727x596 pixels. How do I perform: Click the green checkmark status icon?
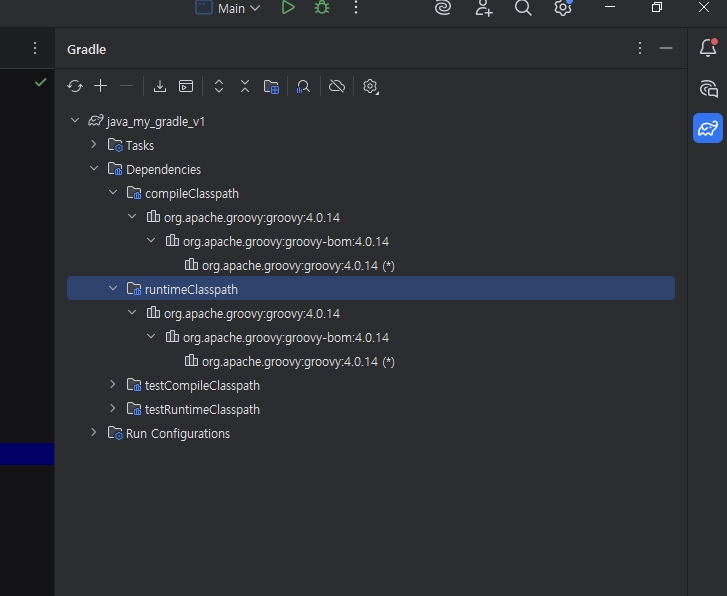[41, 83]
